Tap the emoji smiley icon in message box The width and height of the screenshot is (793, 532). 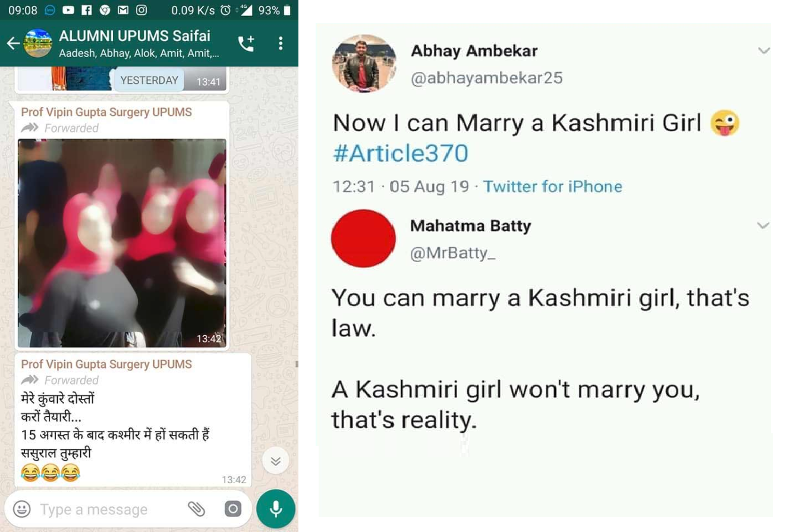pos(22,509)
